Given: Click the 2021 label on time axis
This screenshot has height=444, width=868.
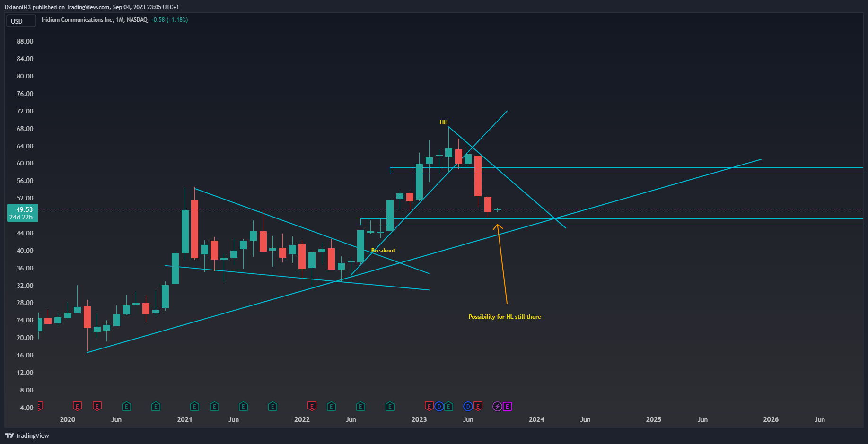Looking at the screenshot, I should [x=184, y=419].
